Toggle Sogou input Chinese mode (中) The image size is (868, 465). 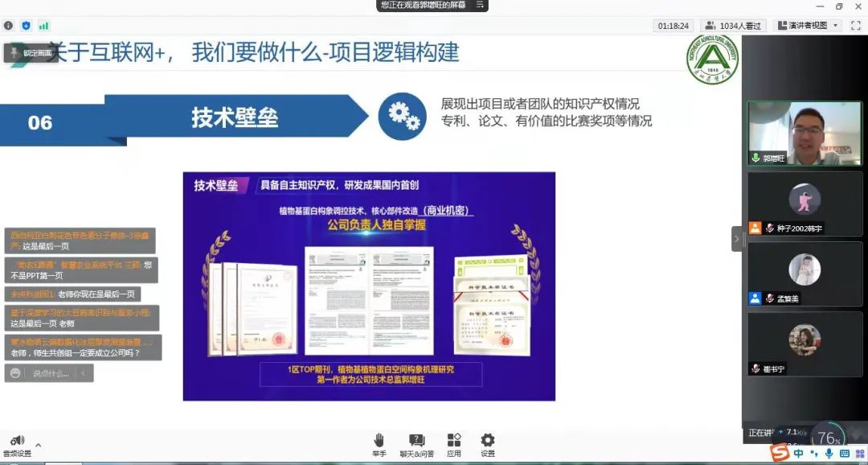coord(797,455)
